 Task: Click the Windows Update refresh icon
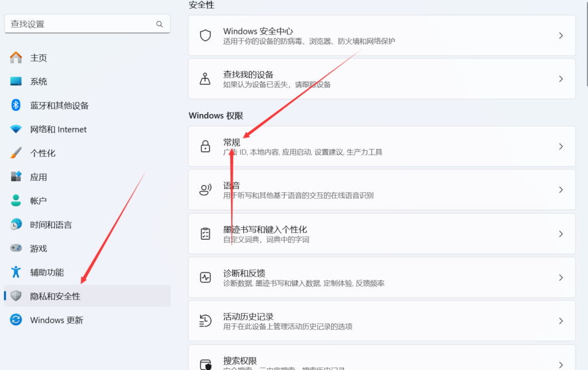(16, 320)
